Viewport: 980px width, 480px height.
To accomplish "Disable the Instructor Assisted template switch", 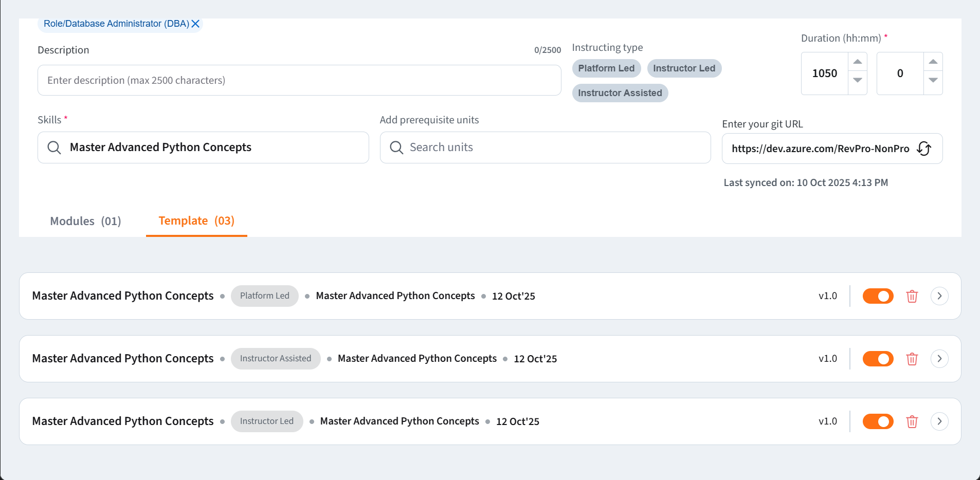I will 878,359.
